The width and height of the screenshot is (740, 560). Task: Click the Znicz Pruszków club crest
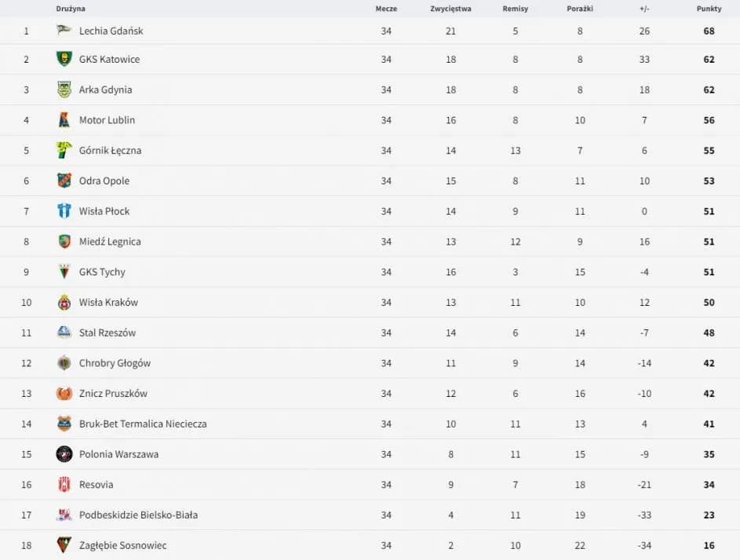(x=64, y=394)
